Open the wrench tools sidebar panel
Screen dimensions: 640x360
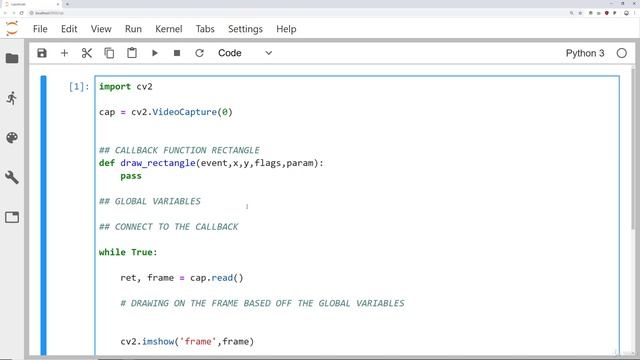(12, 177)
